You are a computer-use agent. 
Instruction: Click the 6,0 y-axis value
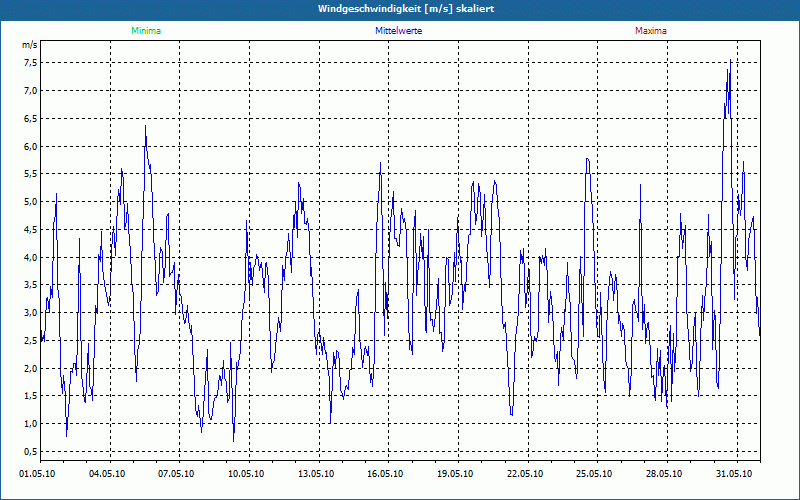31,146
